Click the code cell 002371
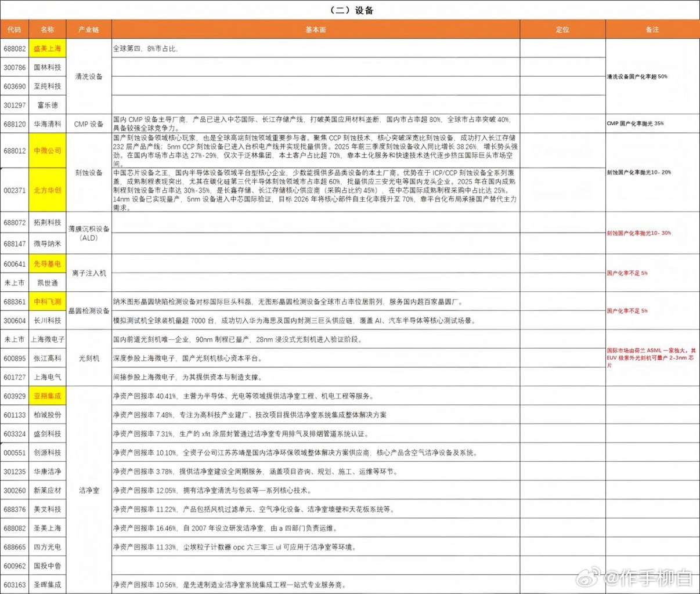 (x=15, y=190)
